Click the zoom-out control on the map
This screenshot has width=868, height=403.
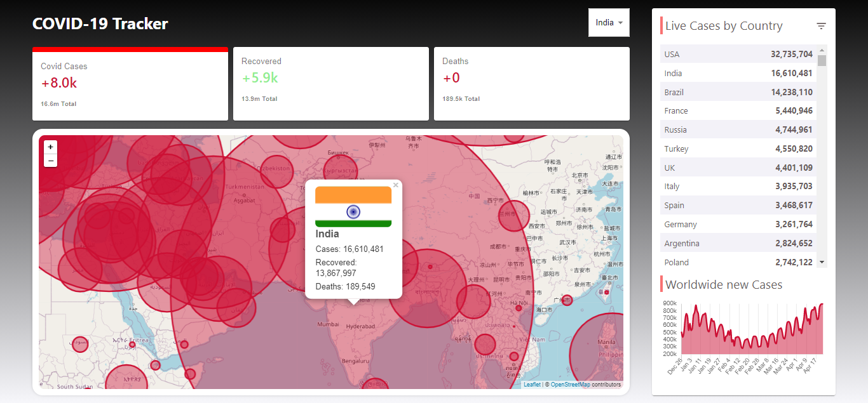click(50, 160)
